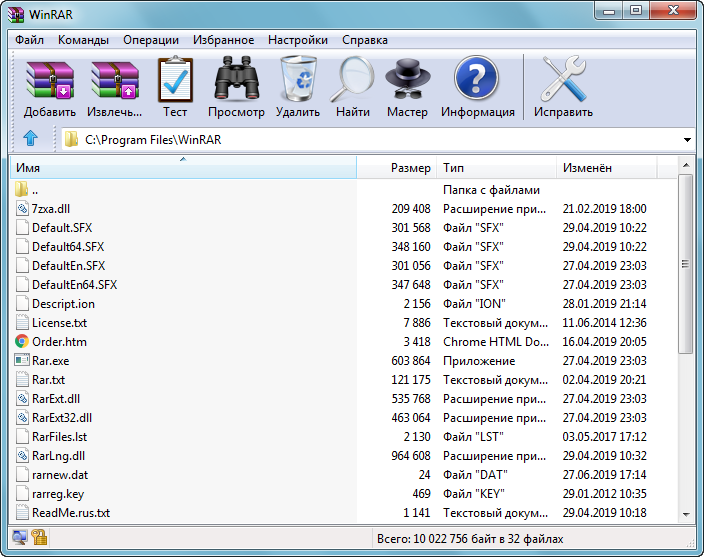This screenshot has height=557, width=704.
Task: Select the rarnew.dat file name
Action: click(60, 474)
